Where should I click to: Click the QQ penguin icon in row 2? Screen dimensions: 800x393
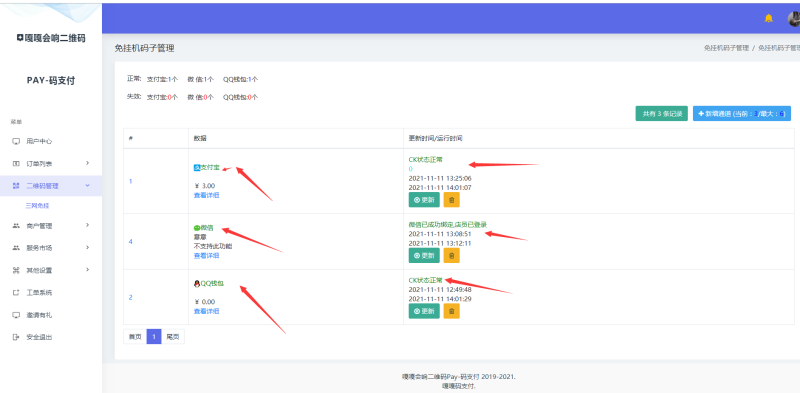pos(197,283)
